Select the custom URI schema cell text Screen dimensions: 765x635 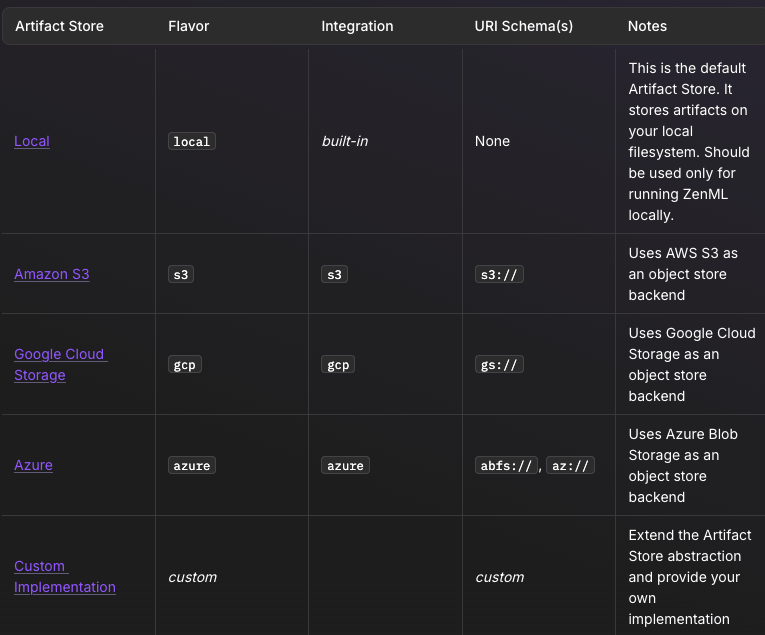click(499, 577)
